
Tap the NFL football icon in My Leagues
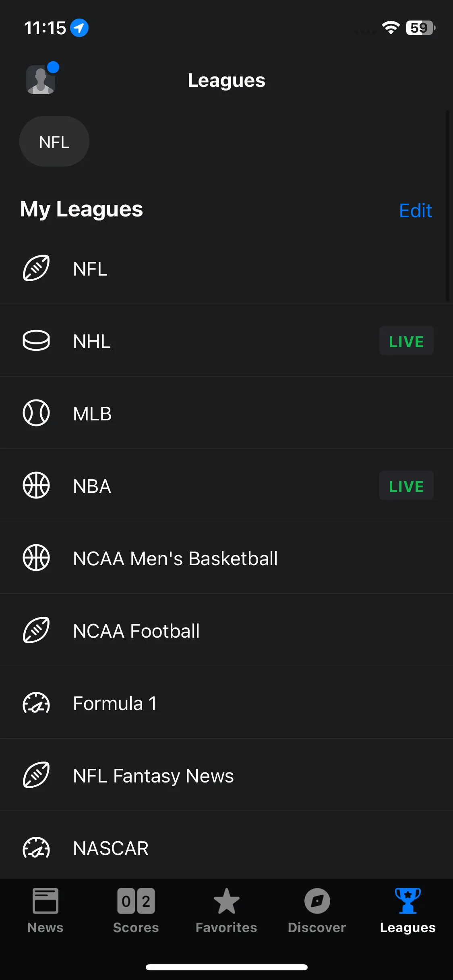tap(36, 268)
